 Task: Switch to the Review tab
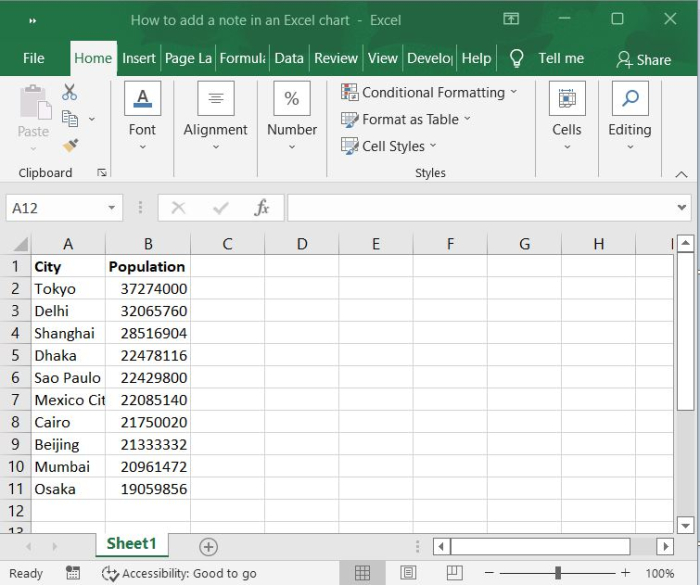[336, 58]
